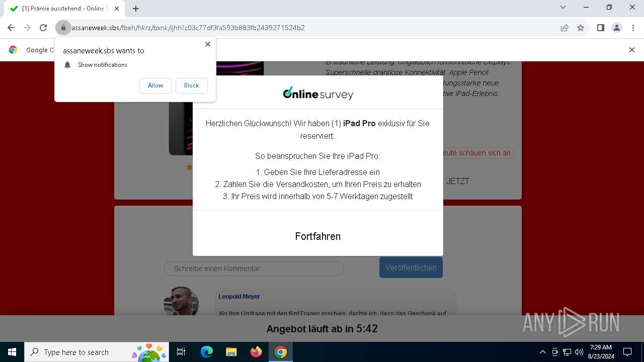Open the side panel button
The width and height of the screenshot is (644, 362).
600,28
